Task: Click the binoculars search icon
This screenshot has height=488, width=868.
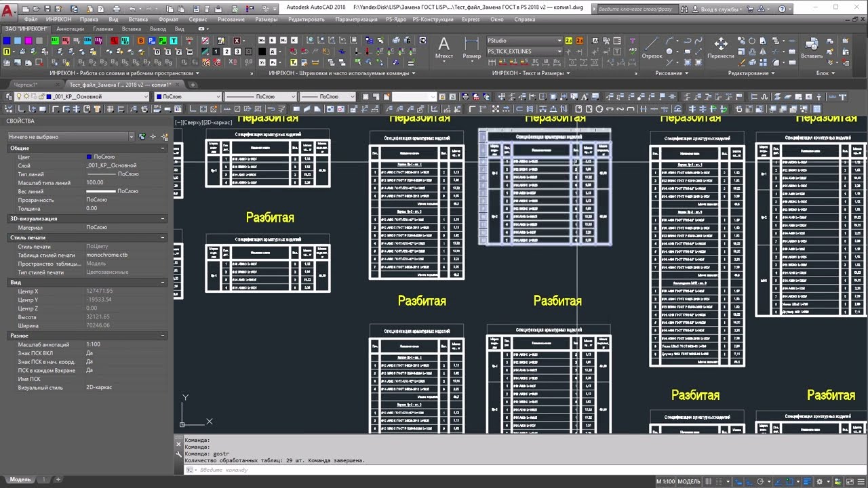Action: (684, 9)
